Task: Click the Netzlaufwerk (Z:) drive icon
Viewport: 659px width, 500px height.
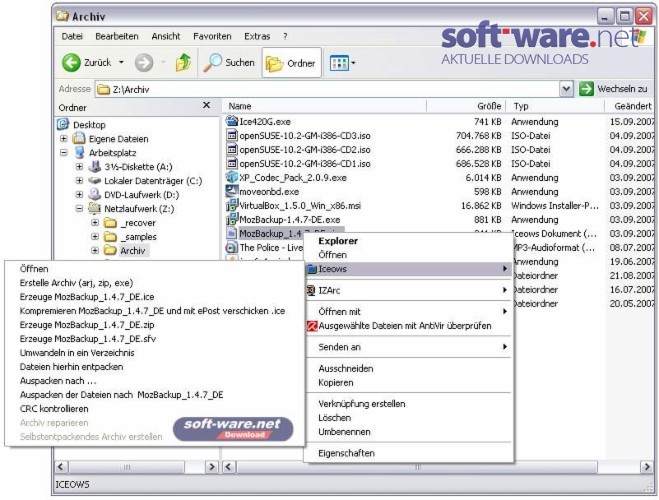Action: [95, 208]
